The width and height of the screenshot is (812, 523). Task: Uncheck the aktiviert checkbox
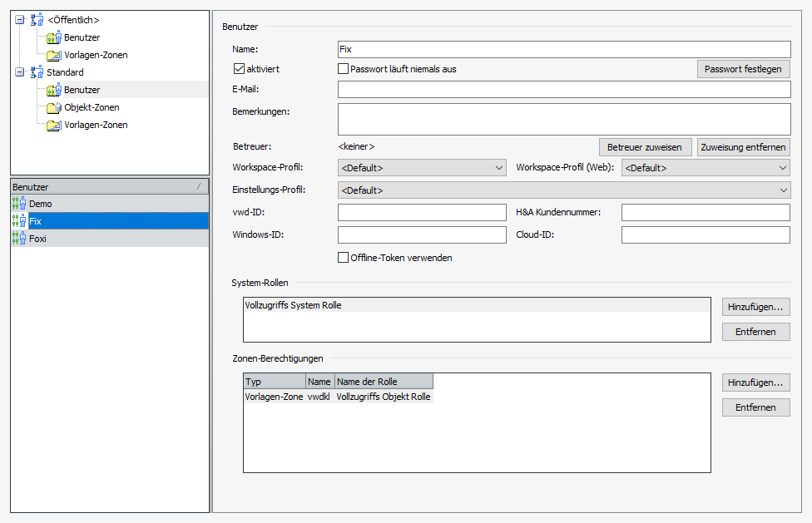tap(240, 69)
